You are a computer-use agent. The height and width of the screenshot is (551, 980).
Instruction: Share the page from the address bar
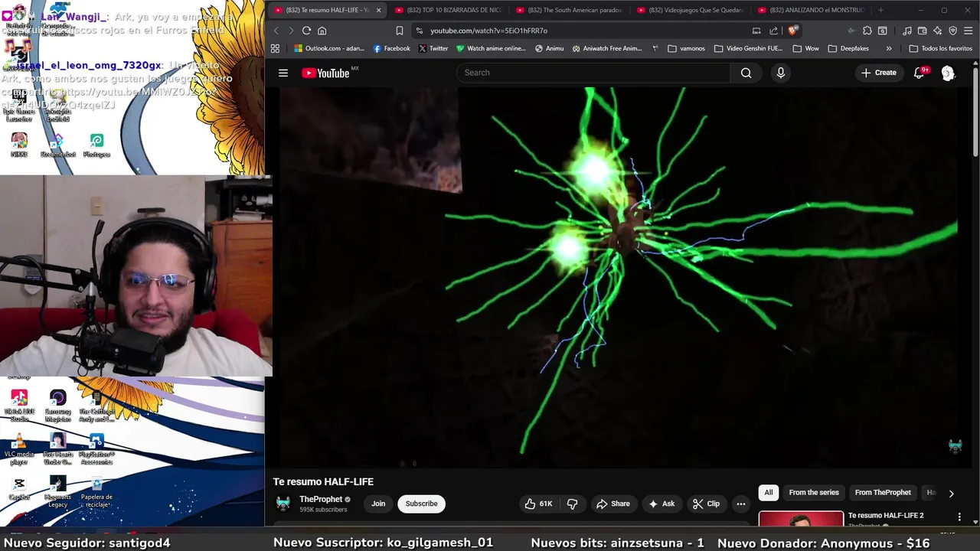tap(773, 31)
